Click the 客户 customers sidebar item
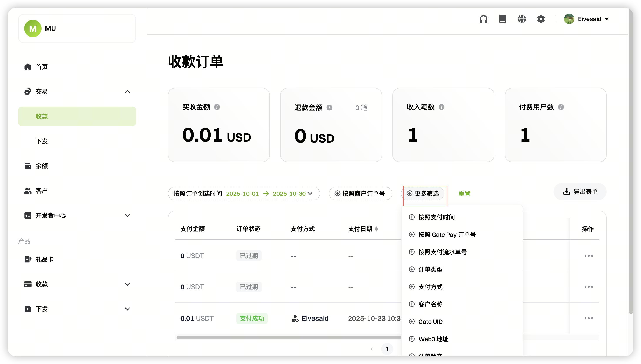The width and height of the screenshot is (641, 364). point(41,191)
